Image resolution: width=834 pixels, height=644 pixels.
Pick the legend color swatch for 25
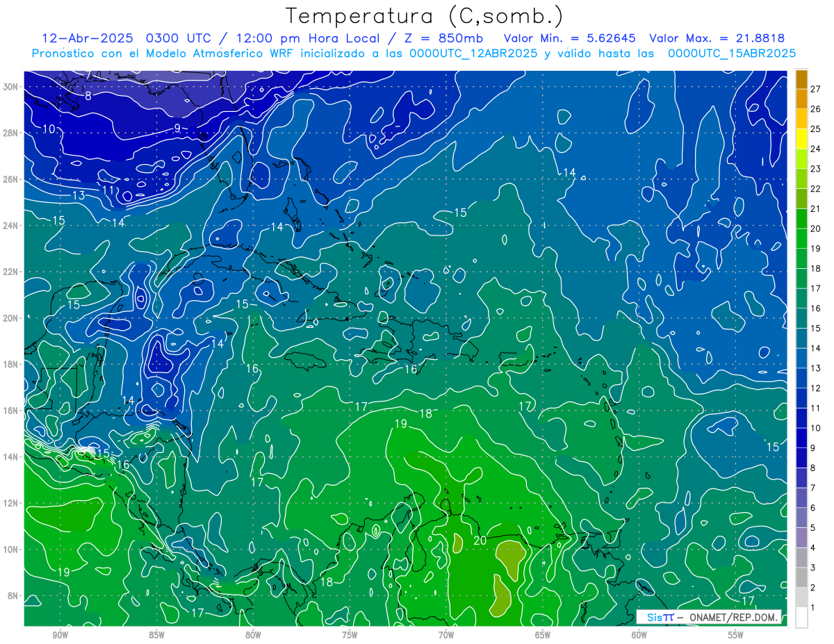coord(801,119)
